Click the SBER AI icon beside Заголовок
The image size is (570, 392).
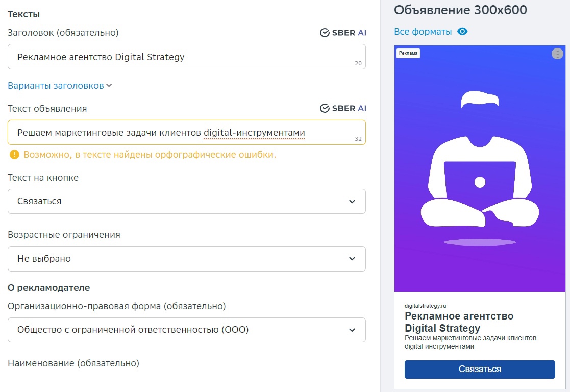(343, 33)
